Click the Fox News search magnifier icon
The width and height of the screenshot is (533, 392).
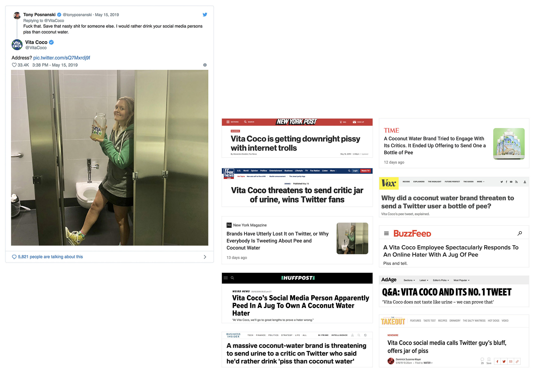349,171
